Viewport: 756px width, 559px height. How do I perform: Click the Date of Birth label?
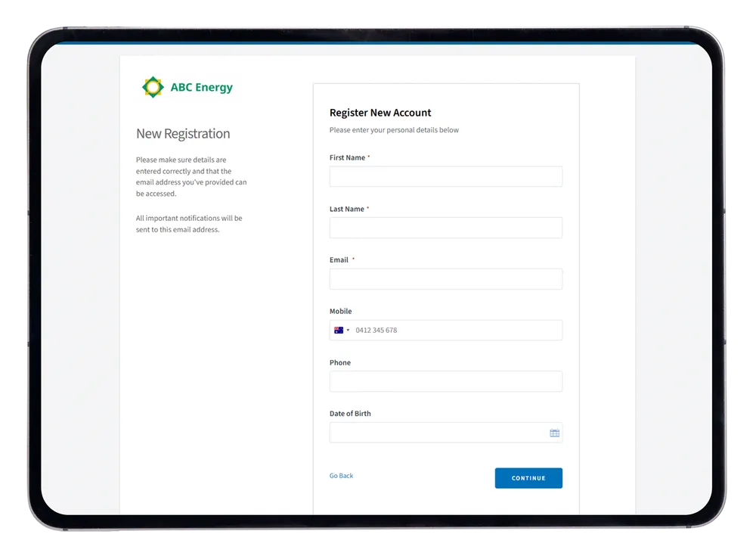(x=350, y=414)
